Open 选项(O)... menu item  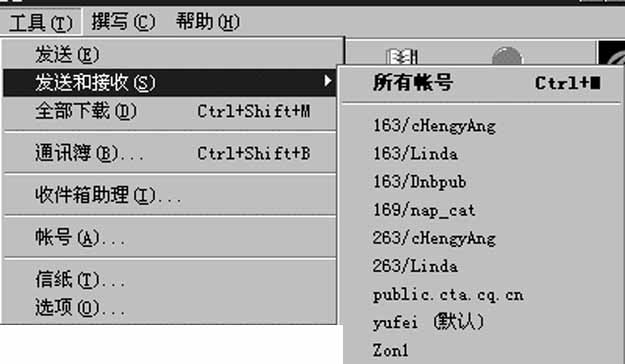point(170,307)
